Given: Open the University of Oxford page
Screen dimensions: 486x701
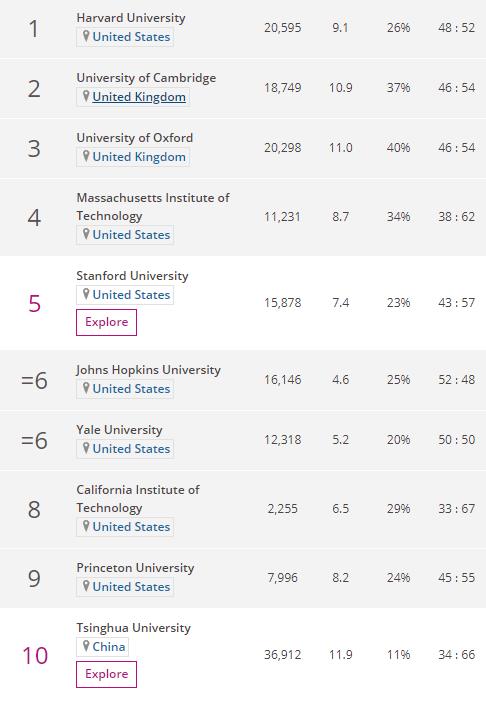Looking at the screenshot, I should 135,138.
